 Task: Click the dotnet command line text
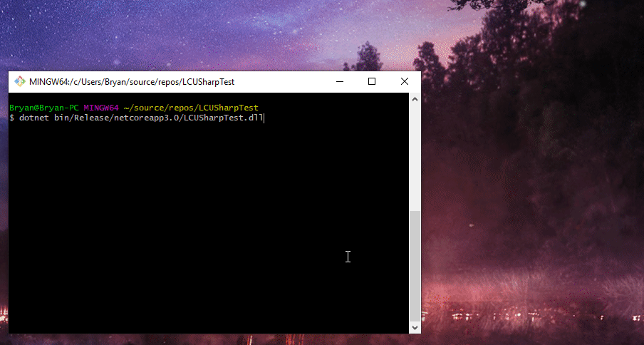141,118
